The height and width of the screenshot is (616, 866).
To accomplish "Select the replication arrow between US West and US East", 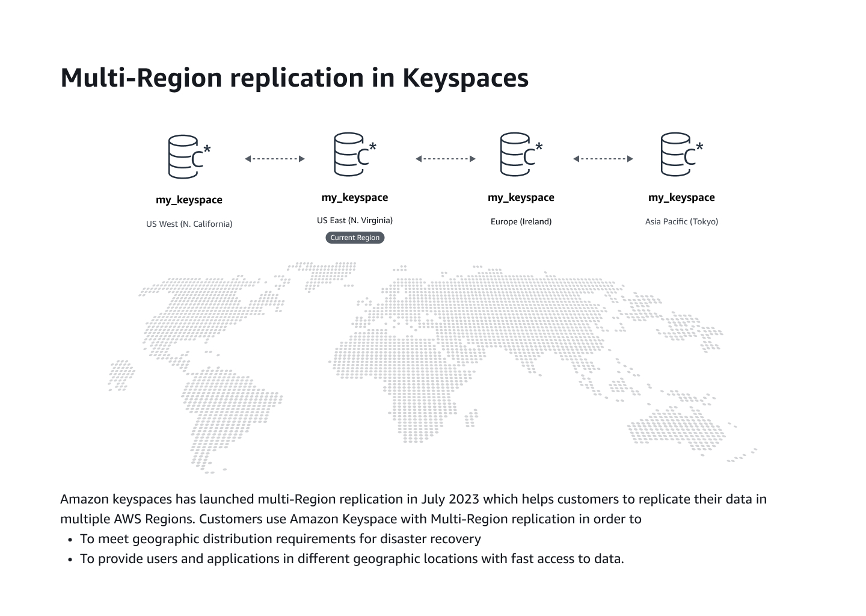I will tap(274, 159).
